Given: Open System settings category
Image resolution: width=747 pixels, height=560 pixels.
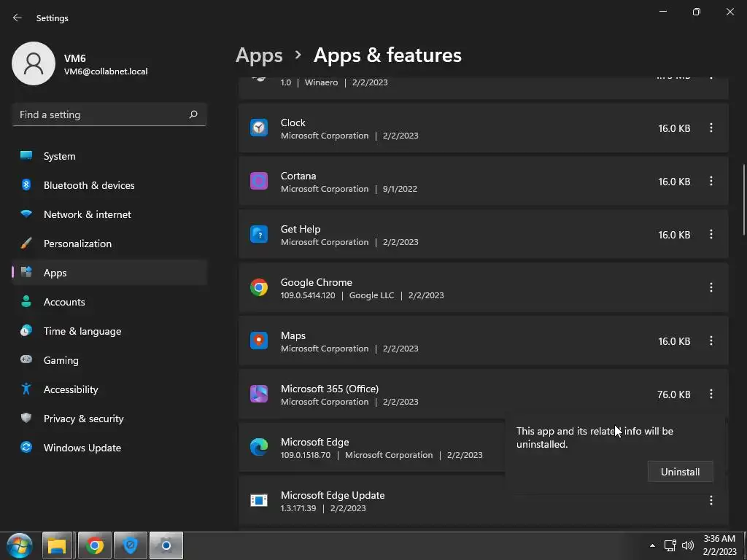Looking at the screenshot, I should [x=109, y=156].
